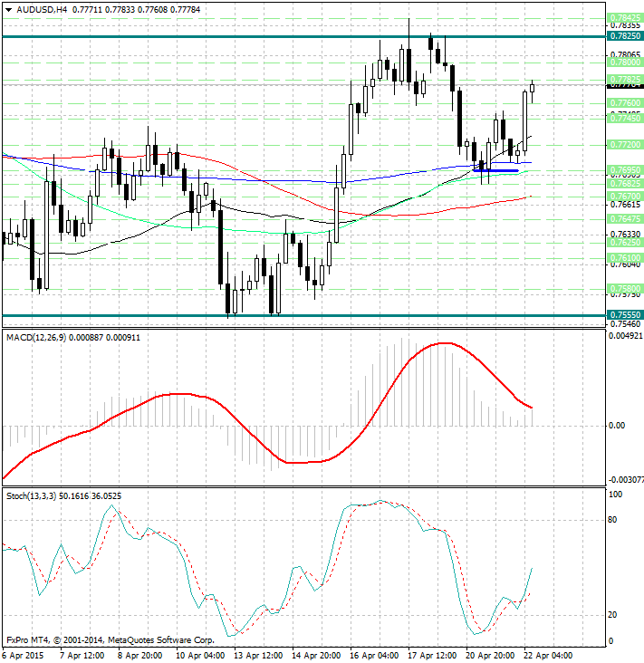Click the 22 Apr 04:00 time label
This screenshot has height=663, width=644.
tap(548, 656)
